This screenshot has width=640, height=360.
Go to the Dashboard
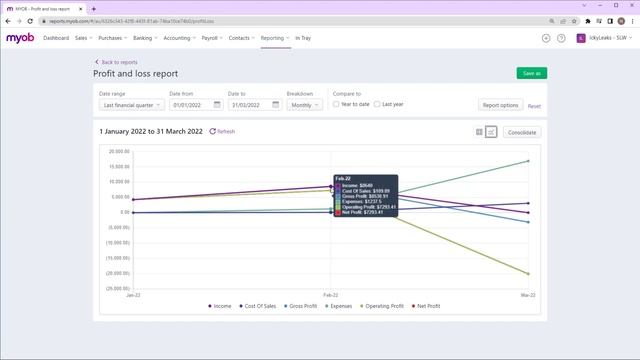tap(56, 38)
